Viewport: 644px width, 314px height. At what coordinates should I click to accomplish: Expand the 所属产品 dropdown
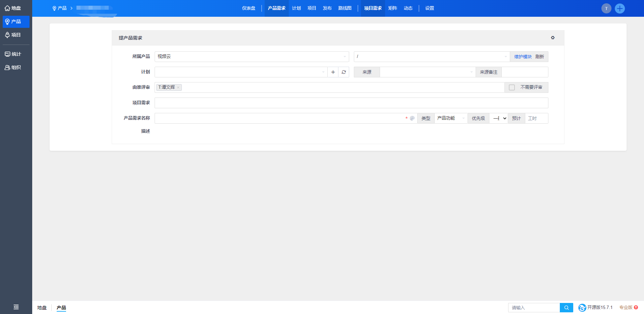pyautogui.click(x=252, y=57)
